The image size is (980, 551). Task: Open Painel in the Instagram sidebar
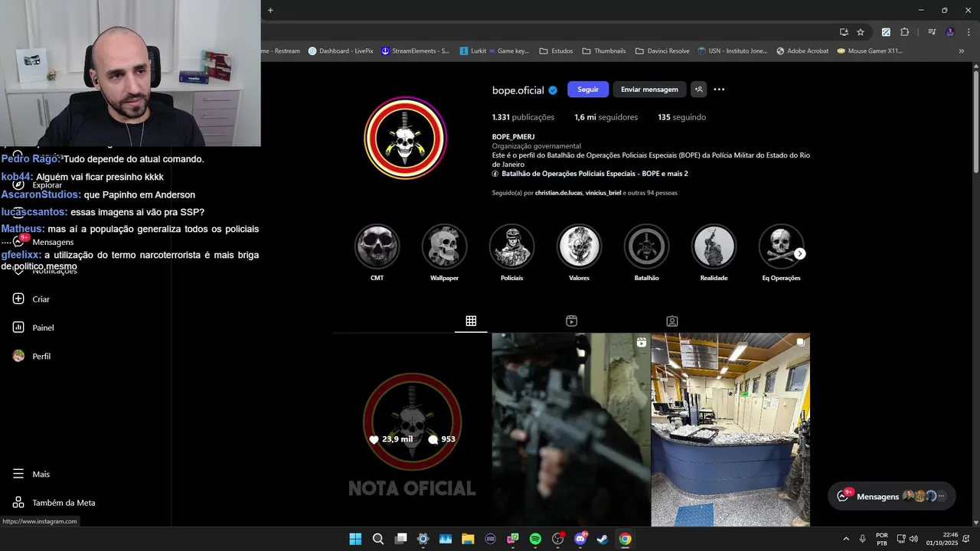tap(43, 328)
